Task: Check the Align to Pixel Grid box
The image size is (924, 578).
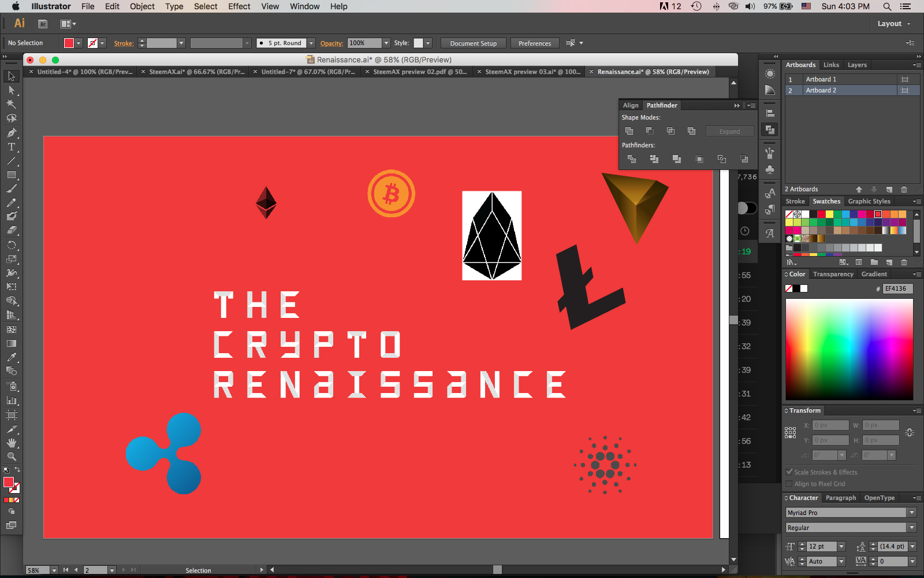Action: (789, 484)
